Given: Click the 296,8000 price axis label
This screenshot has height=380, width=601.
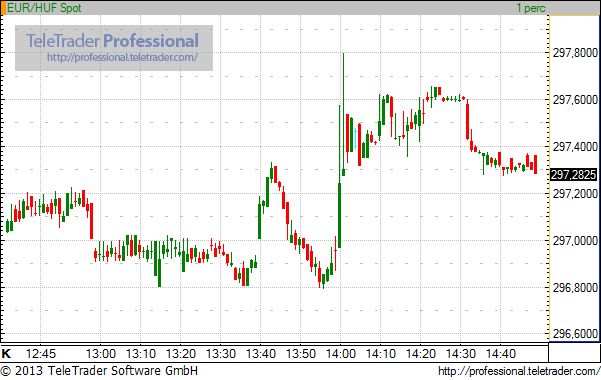Looking at the screenshot, I should [575, 288].
